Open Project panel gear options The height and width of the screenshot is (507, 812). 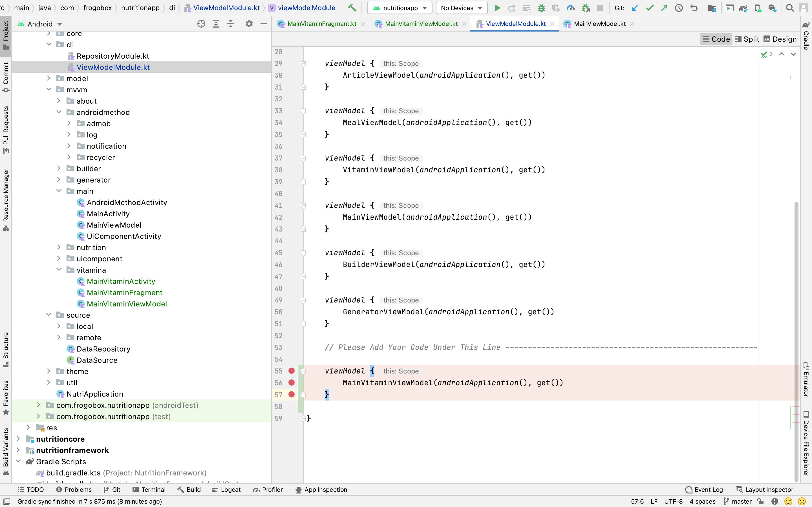(249, 24)
